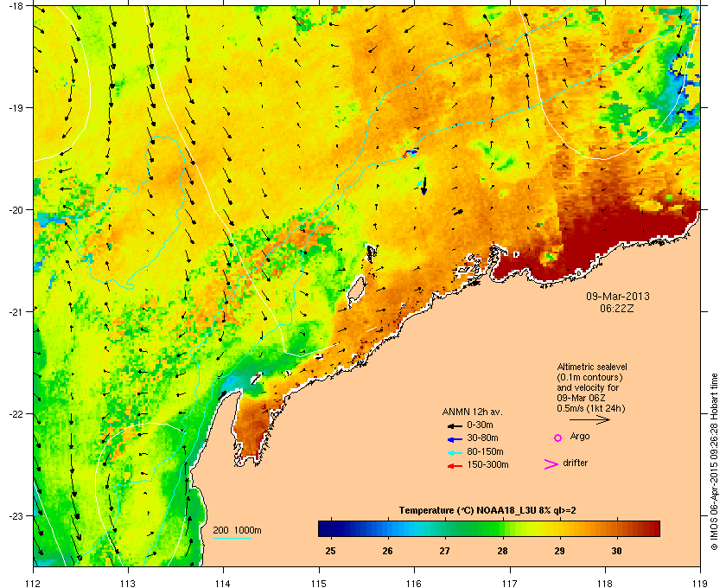726x588 pixels.
Task: Click the magenta drifter chevron symbol
Action: tap(551, 464)
